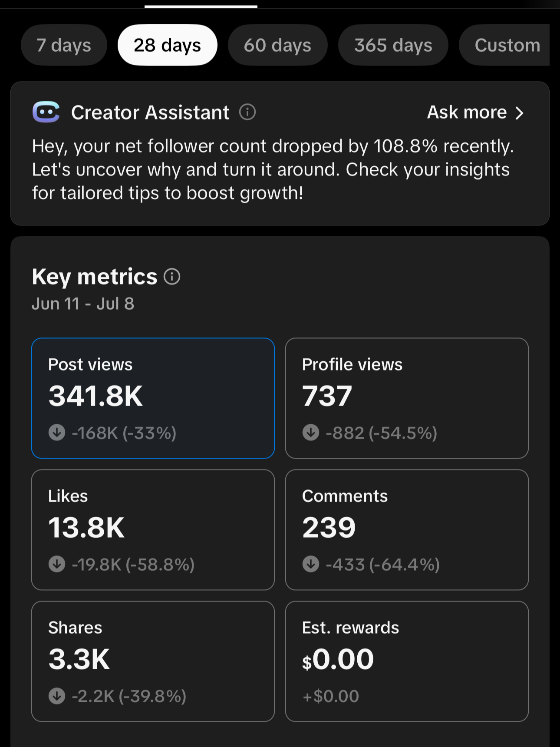The image size is (560, 747).
Task: Open the Custom date range option
Action: click(x=504, y=45)
